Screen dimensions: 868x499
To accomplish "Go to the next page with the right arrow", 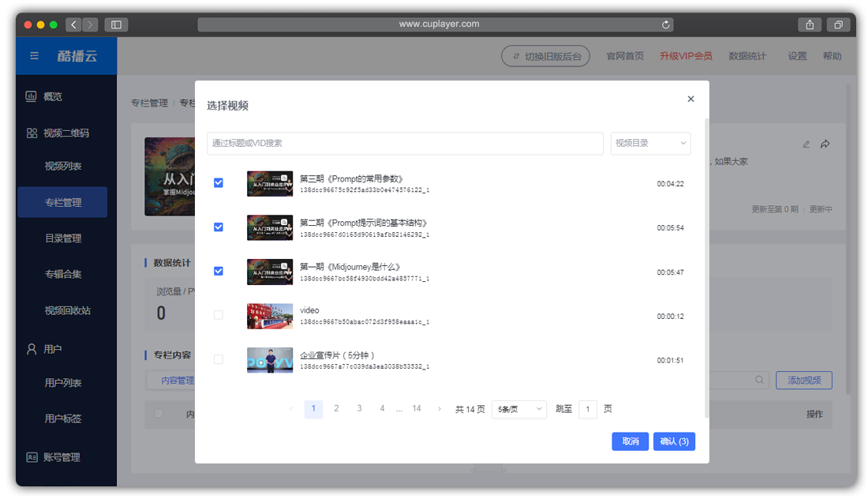I will click(x=440, y=409).
